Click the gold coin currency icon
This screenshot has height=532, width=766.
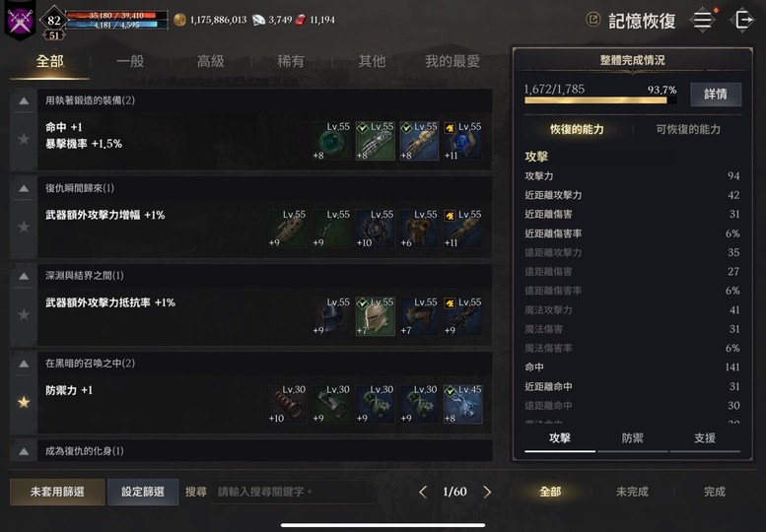coord(179,20)
